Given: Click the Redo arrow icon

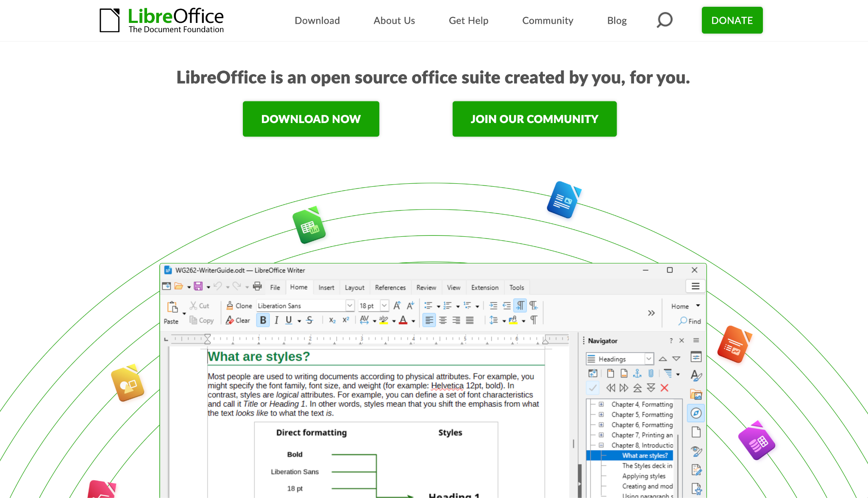Looking at the screenshot, I should (x=237, y=286).
